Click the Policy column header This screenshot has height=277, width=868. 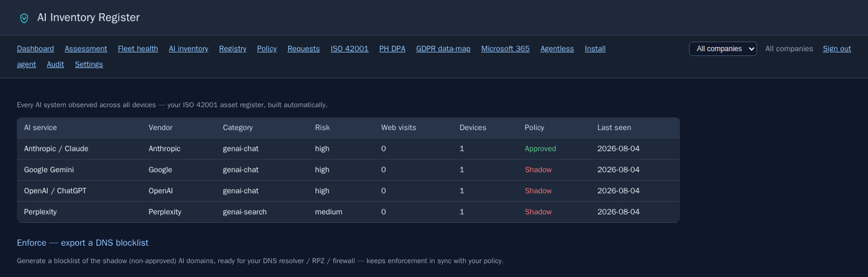[535, 128]
